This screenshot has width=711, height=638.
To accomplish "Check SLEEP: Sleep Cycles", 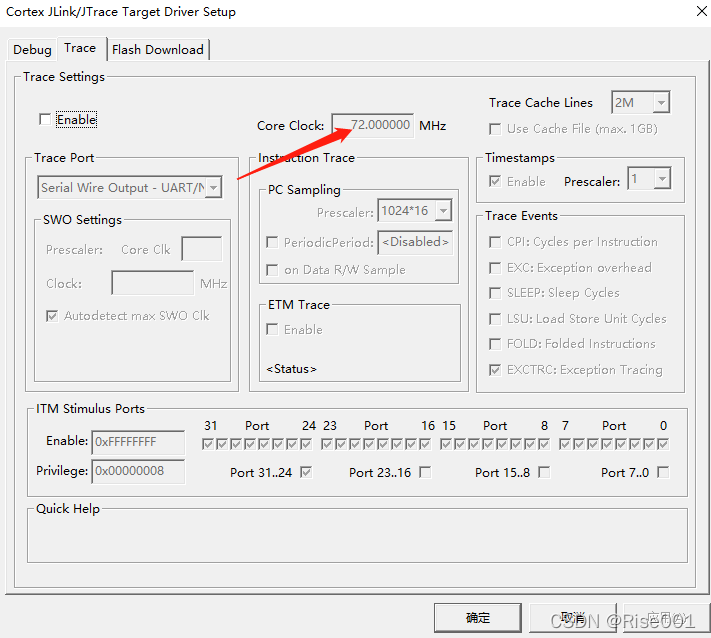I will 495,293.
